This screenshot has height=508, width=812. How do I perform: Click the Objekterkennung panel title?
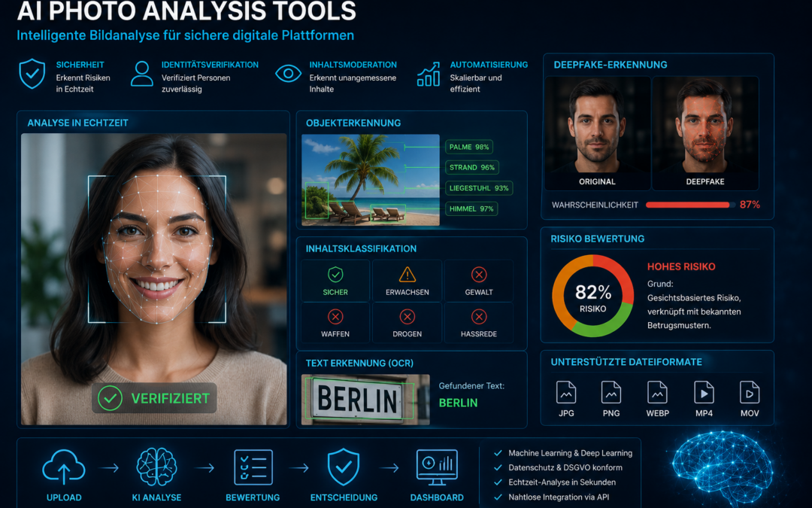click(353, 123)
